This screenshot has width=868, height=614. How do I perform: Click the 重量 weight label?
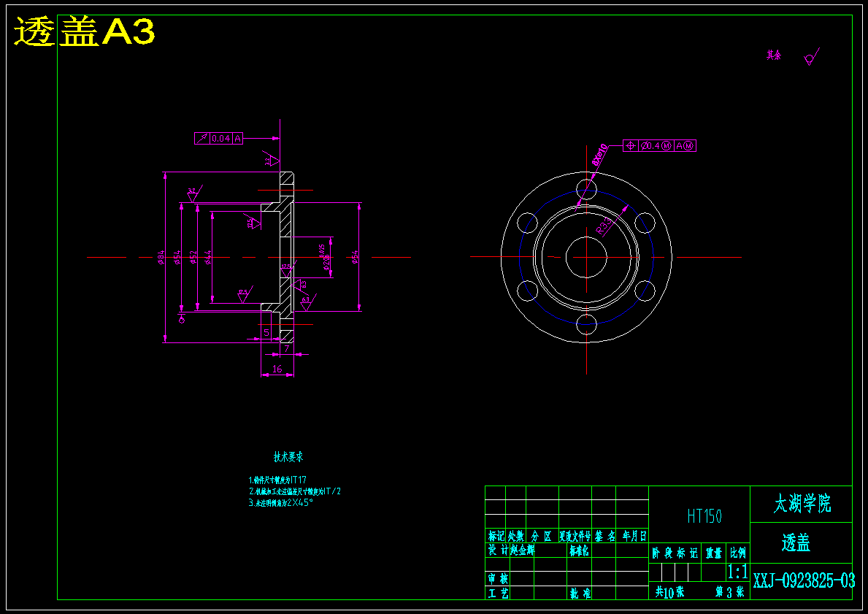click(x=714, y=552)
